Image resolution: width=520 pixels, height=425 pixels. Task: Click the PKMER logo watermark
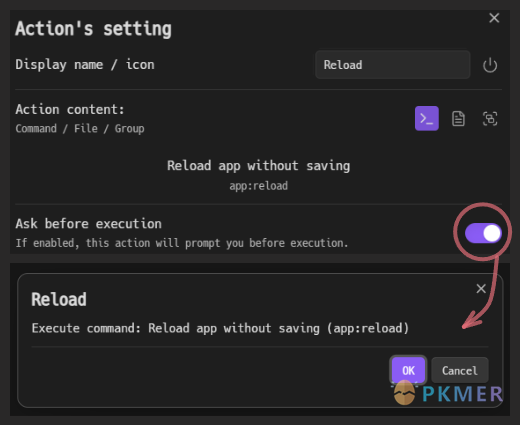(448, 393)
